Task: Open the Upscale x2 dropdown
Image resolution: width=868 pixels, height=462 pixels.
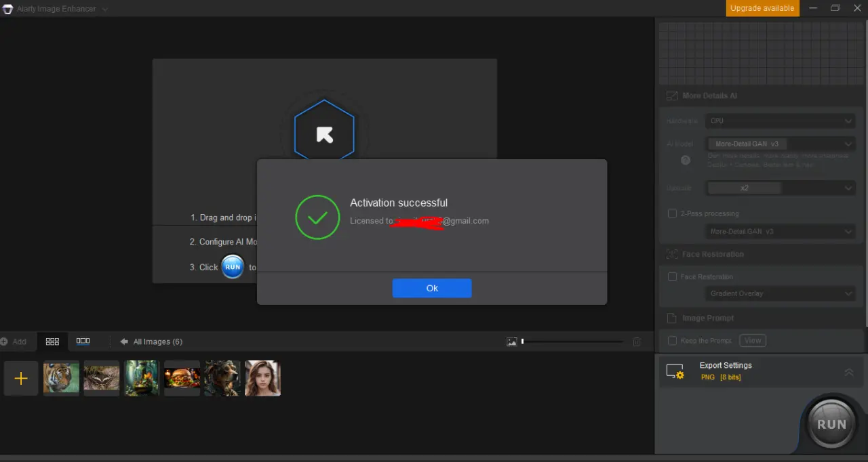Action: pos(781,188)
